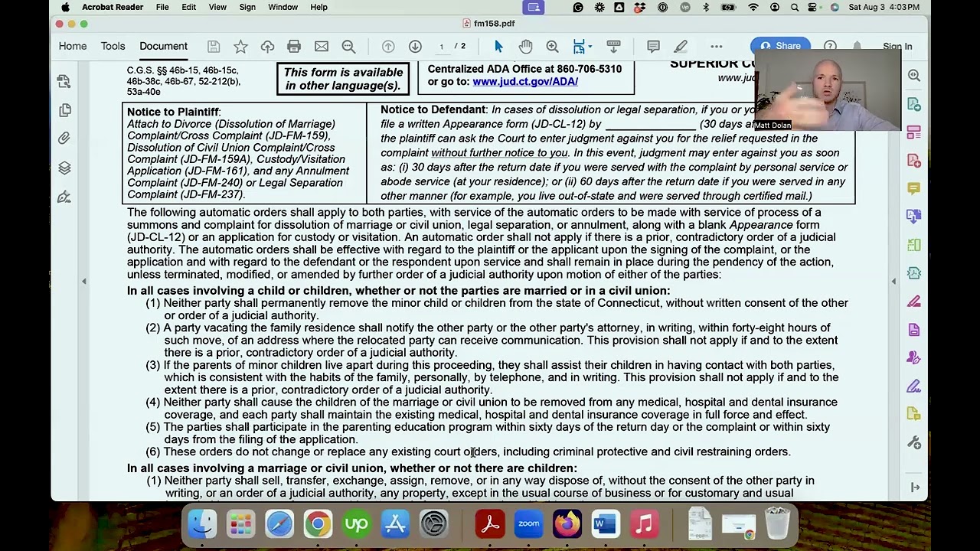
Task: Click the "Notice to Defendant" heading
Action: (433, 109)
